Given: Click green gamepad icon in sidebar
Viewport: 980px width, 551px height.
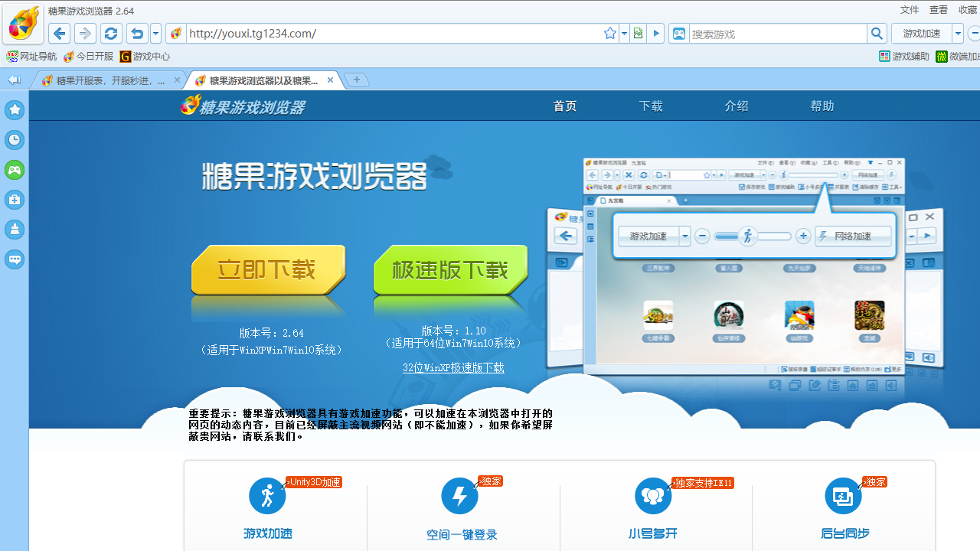Looking at the screenshot, I should pyautogui.click(x=15, y=170).
